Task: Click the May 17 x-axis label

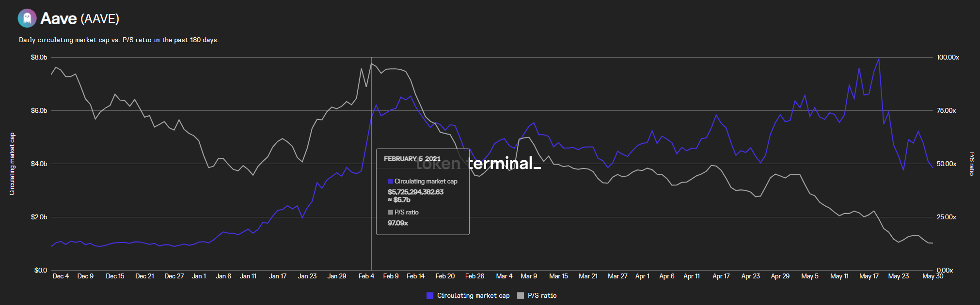Action: tap(869, 276)
